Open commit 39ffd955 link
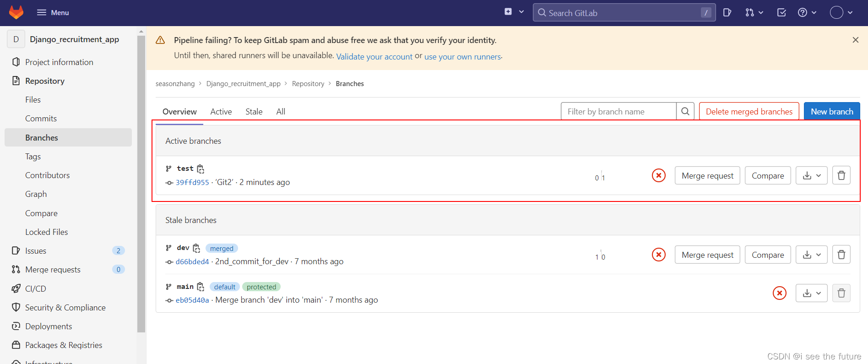This screenshot has height=364, width=868. (x=192, y=182)
